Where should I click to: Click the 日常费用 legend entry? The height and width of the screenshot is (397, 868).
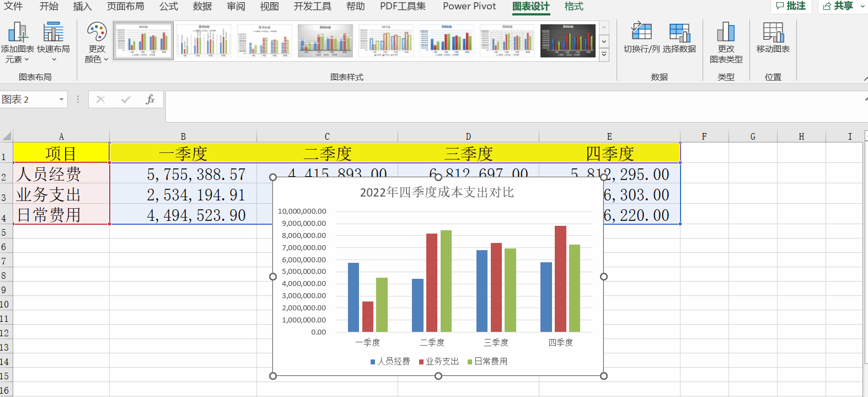point(487,361)
